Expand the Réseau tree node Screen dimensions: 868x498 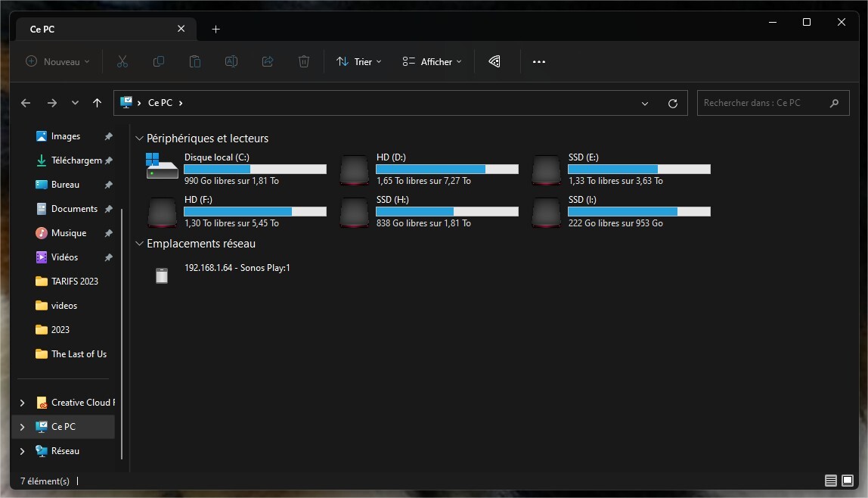(x=22, y=452)
